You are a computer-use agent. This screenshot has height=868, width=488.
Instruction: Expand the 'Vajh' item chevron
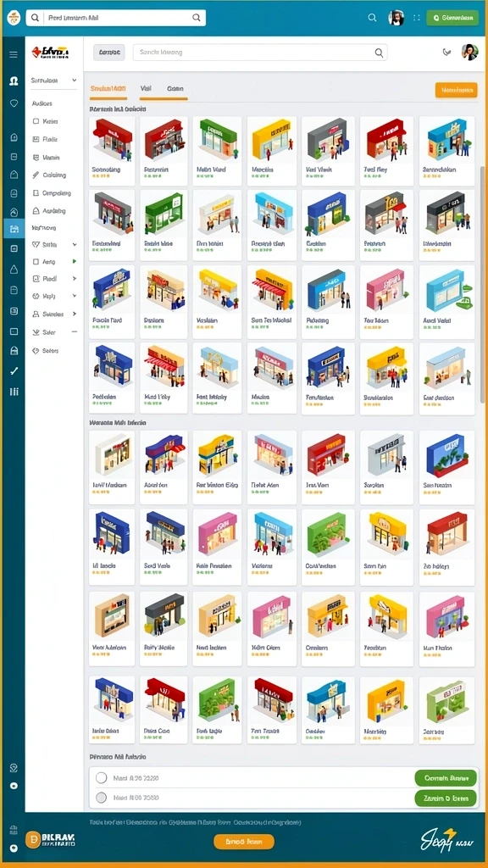pyautogui.click(x=75, y=296)
